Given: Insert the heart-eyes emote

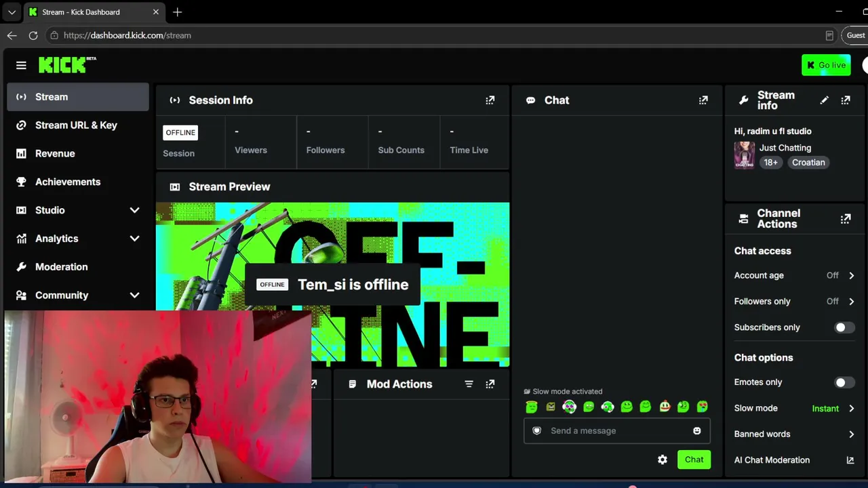Looking at the screenshot, I should pyautogui.click(x=703, y=407).
